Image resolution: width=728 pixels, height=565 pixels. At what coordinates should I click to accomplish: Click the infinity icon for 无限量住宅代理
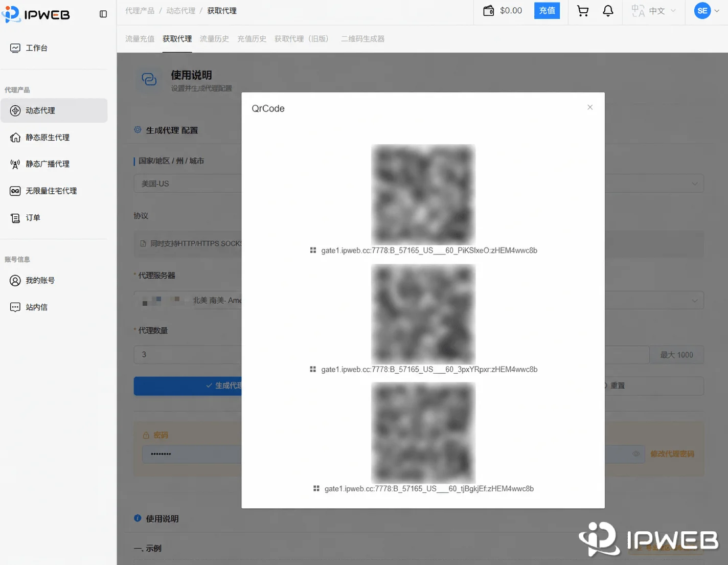[15, 191]
